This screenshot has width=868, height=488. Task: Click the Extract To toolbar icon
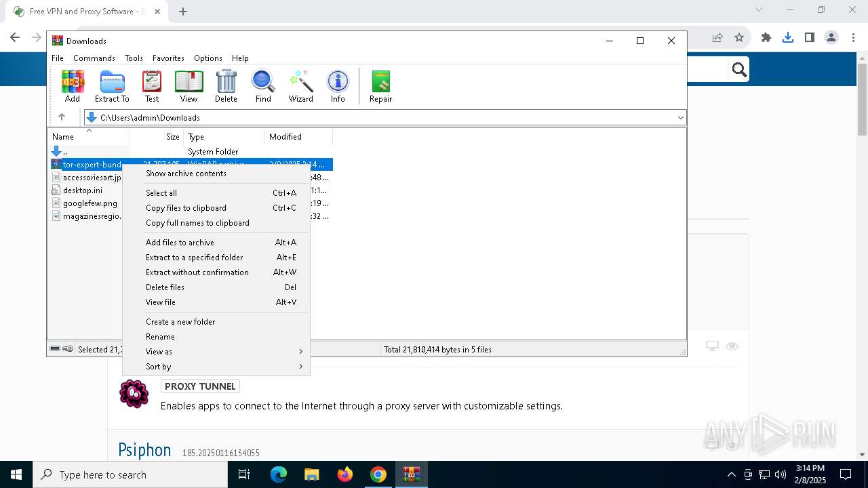pyautogui.click(x=112, y=86)
